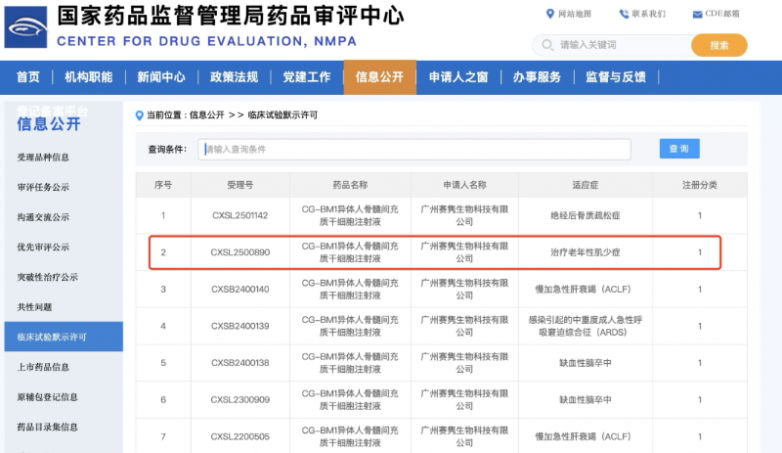The height and width of the screenshot is (453, 782).
Task: Select 上市药品信息 in sidebar
Action: point(43,367)
